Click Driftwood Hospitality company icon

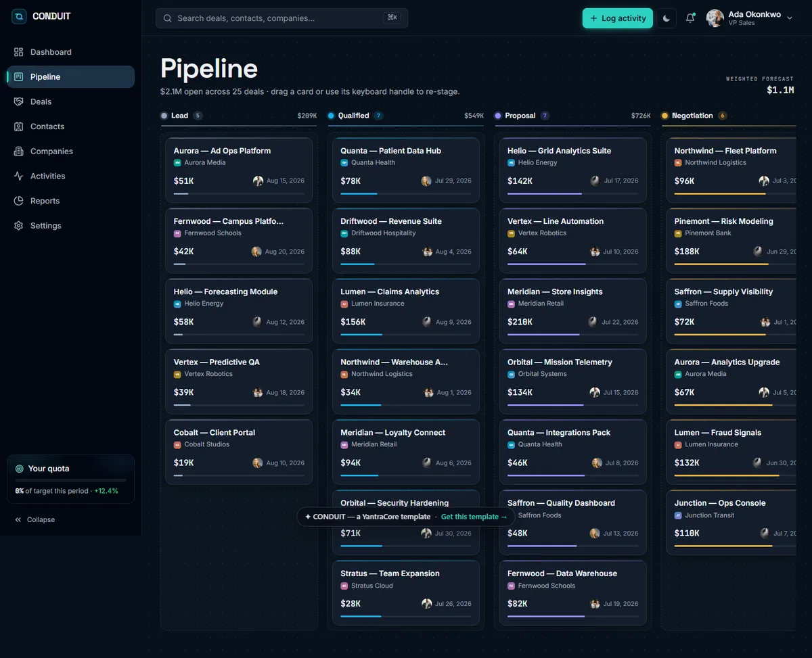pyautogui.click(x=344, y=233)
